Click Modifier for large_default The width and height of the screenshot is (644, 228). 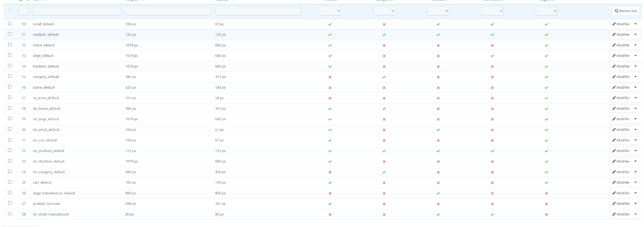621,56
